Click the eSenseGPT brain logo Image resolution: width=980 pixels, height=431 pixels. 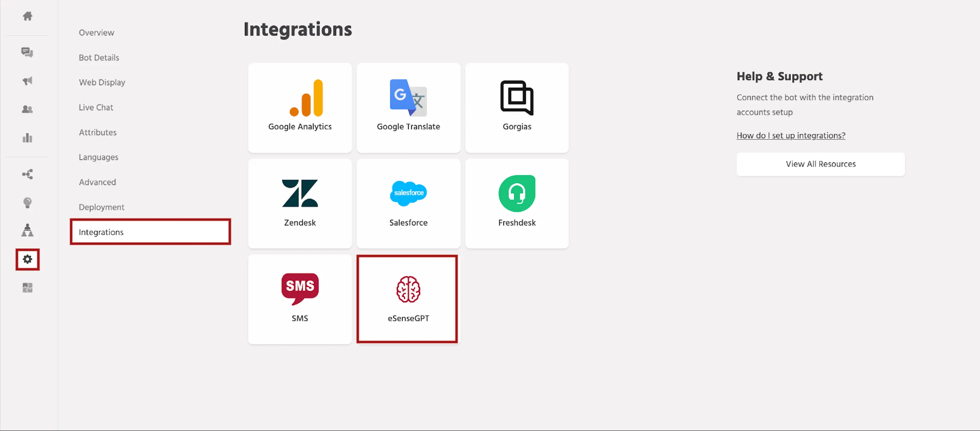[x=408, y=289]
